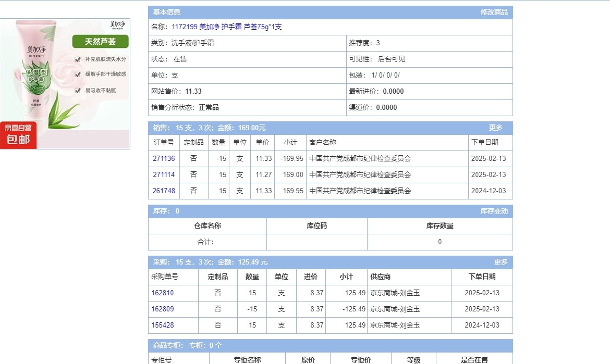Click the 库存数量 column header
610x364 pixels.
coord(440,226)
